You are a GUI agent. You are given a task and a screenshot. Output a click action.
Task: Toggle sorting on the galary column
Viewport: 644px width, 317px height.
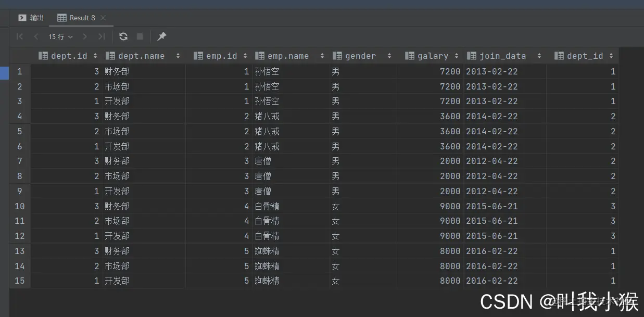[457, 56]
